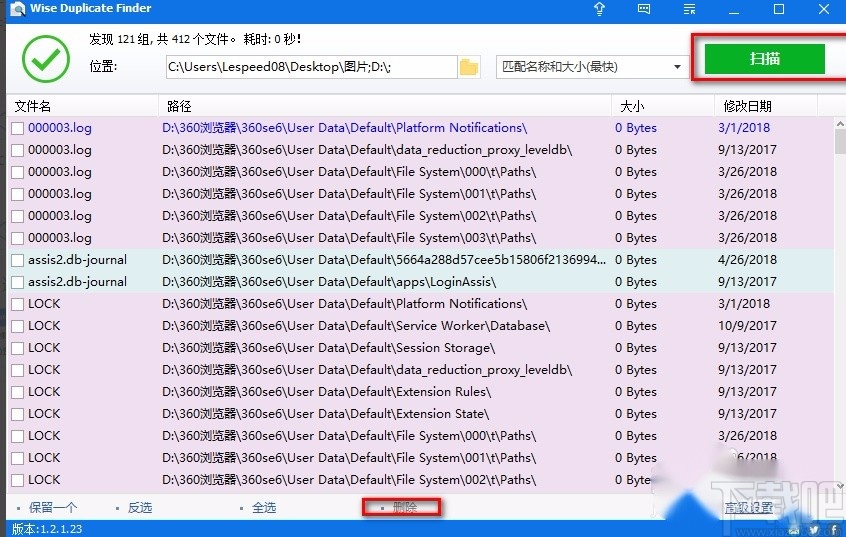This screenshot has width=846, height=537.
Task: Click the location path input field
Action: tap(312, 67)
